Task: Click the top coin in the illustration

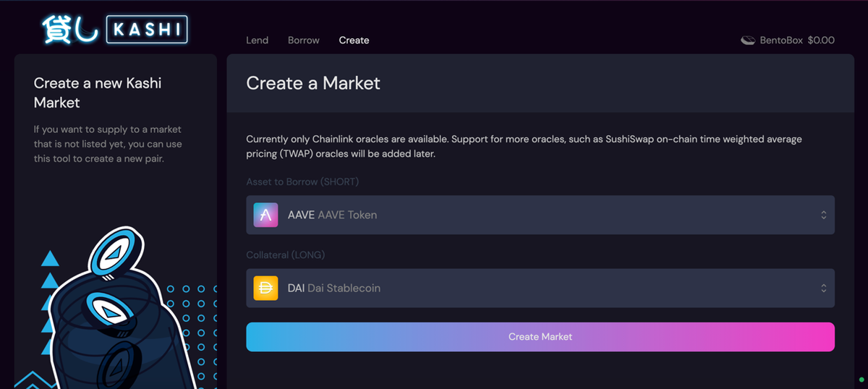Action: pyautogui.click(x=114, y=253)
